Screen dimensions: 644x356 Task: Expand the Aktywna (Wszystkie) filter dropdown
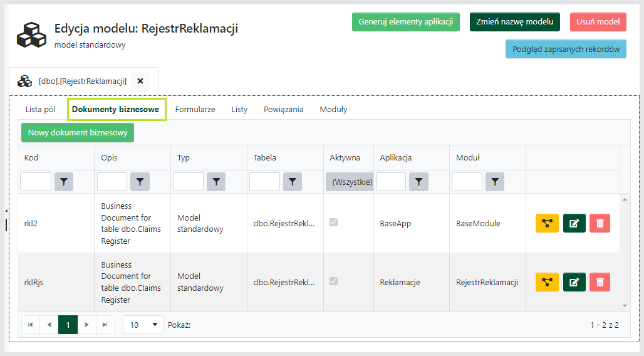(x=350, y=182)
